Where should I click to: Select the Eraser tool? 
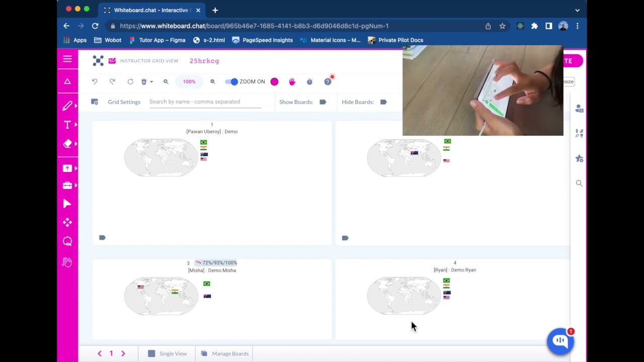coord(67,144)
